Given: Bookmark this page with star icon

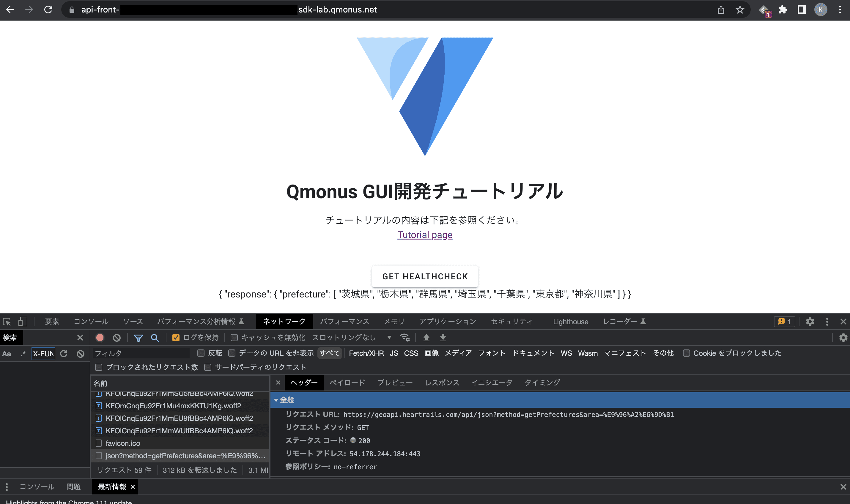Looking at the screenshot, I should coord(740,10).
